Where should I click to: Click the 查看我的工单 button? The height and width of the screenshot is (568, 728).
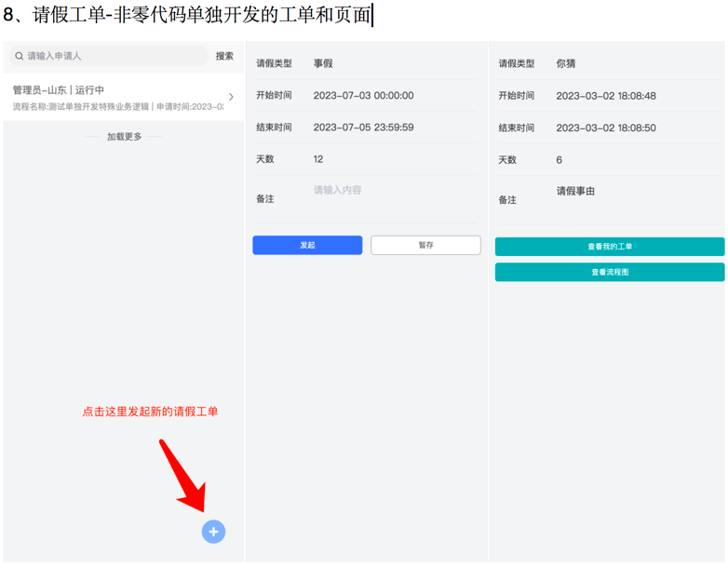tap(609, 247)
